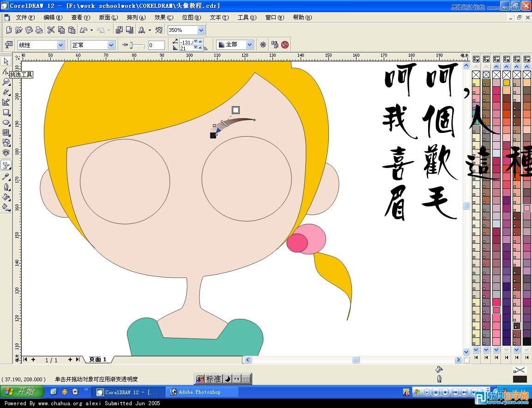Switch to the 页面 1 page tab
This screenshot has height=408, width=532.
tap(97, 360)
